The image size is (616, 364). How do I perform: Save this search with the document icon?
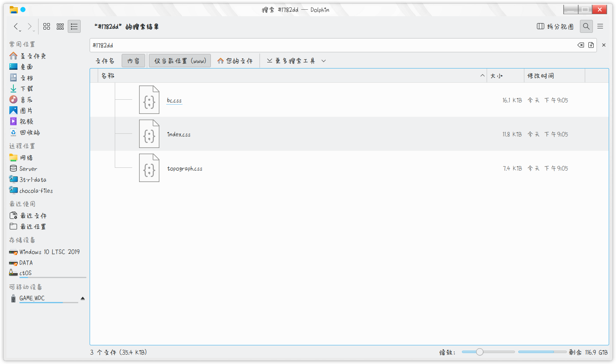591,45
